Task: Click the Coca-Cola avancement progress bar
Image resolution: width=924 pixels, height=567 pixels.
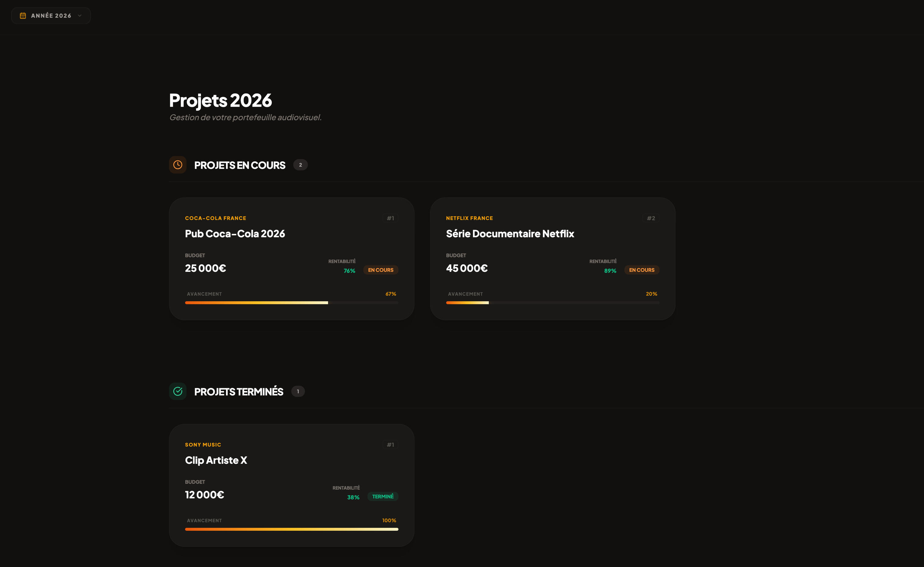Action: pos(291,303)
